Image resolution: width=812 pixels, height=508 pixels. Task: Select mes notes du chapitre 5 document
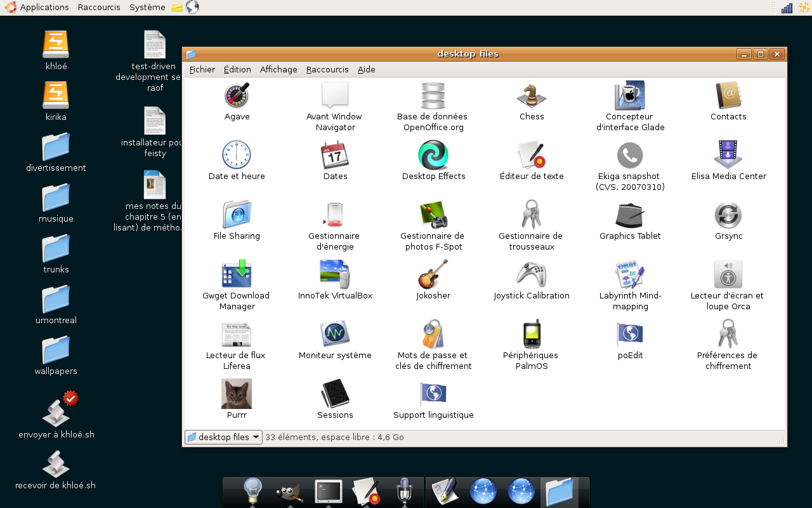point(155,185)
